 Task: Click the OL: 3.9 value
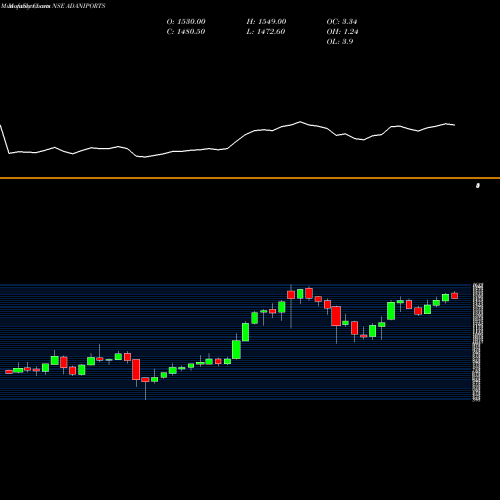(x=340, y=42)
